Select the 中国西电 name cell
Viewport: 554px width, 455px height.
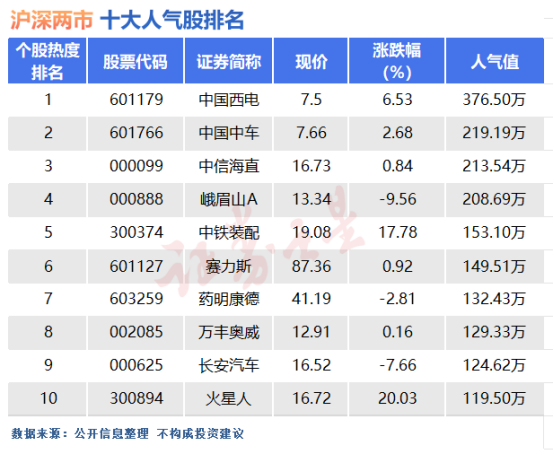pyautogui.click(x=229, y=100)
